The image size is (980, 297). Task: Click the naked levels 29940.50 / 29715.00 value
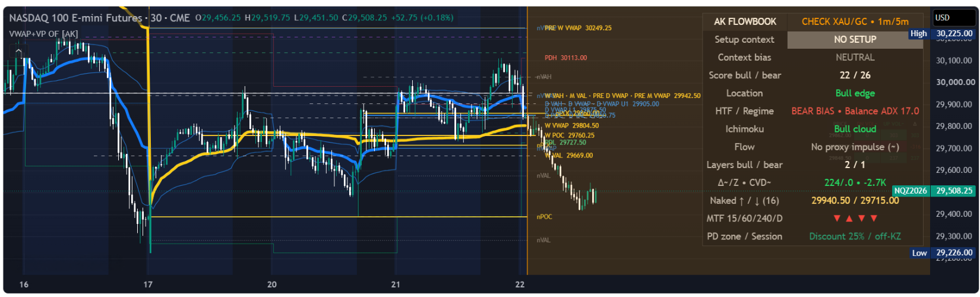coord(855,200)
